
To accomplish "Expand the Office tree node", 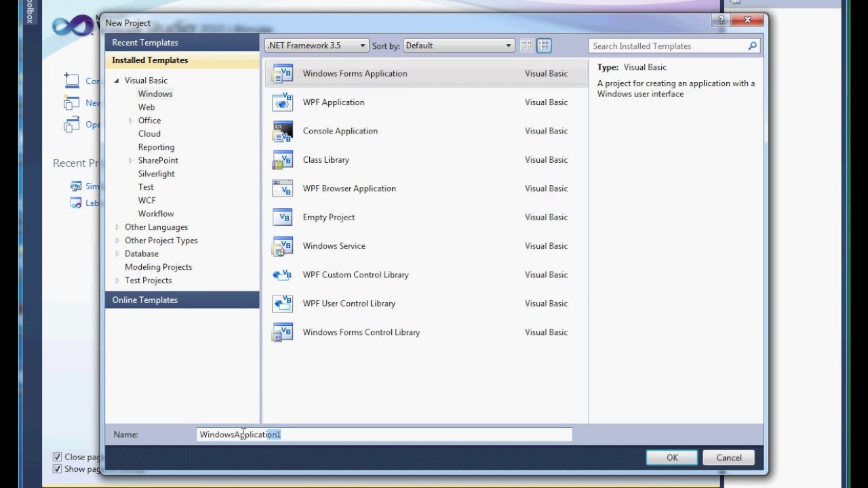I will (x=131, y=121).
